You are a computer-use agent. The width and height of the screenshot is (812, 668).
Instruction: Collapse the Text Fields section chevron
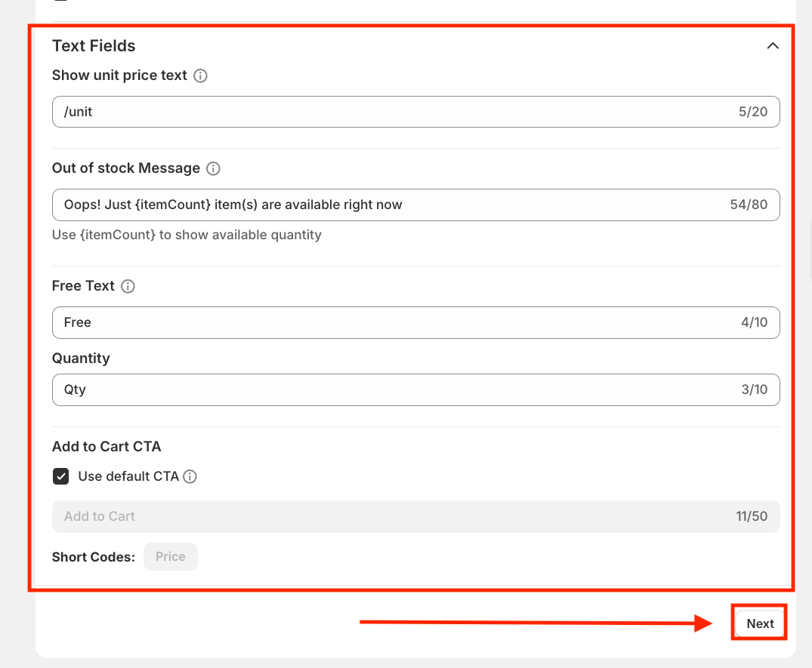pyautogui.click(x=772, y=46)
